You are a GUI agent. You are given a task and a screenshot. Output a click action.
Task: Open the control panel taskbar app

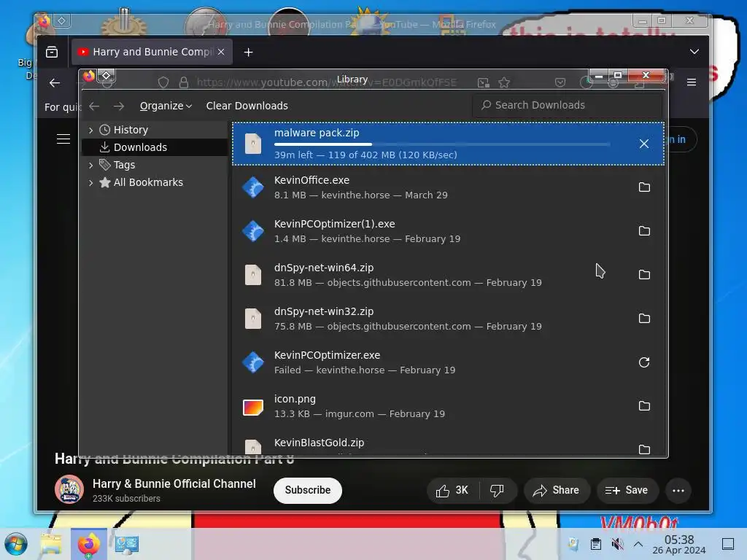tap(126, 544)
